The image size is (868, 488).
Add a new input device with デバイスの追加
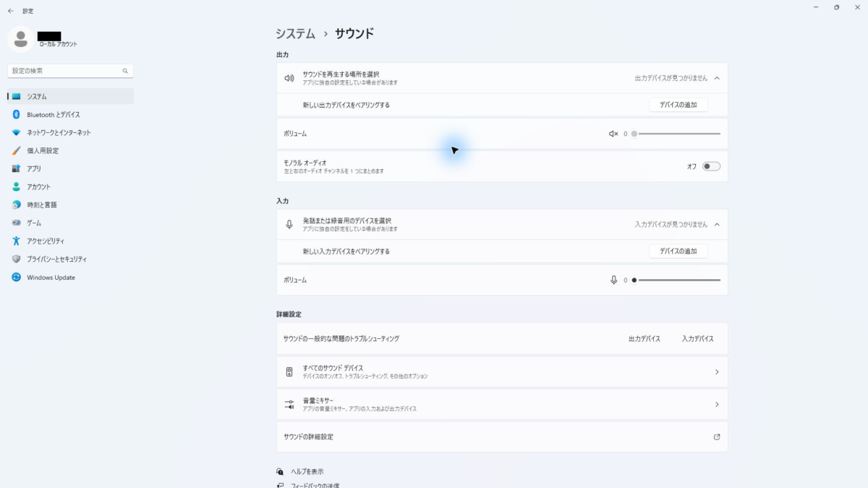[678, 251]
